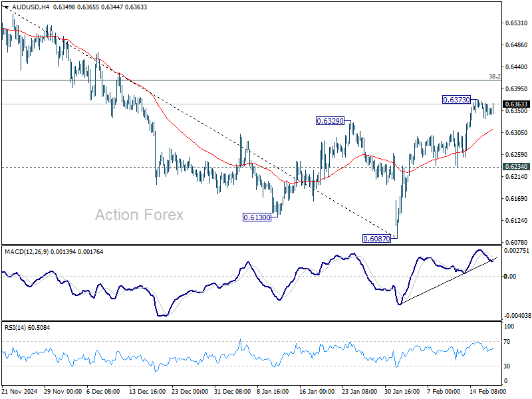This screenshot has width=532, height=399.
Task: Click the current price tag 0.63633
Action: pos(516,104)
